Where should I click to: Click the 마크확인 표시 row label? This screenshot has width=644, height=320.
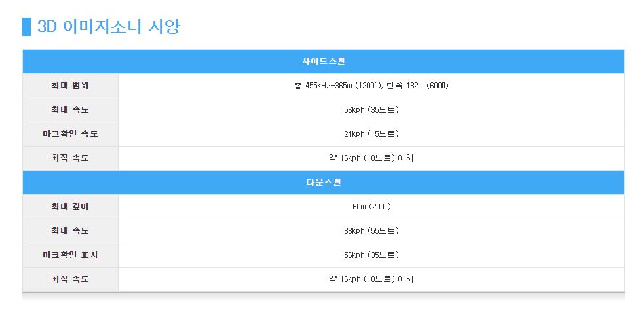(x=70, y=255)
